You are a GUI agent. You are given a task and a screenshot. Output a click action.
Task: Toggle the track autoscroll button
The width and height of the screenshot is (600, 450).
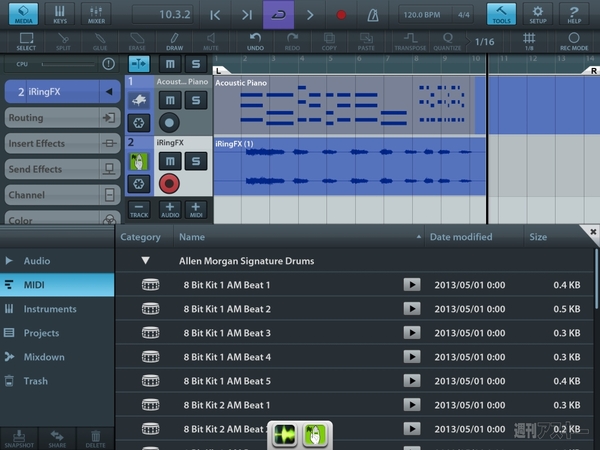pos(139,64)
